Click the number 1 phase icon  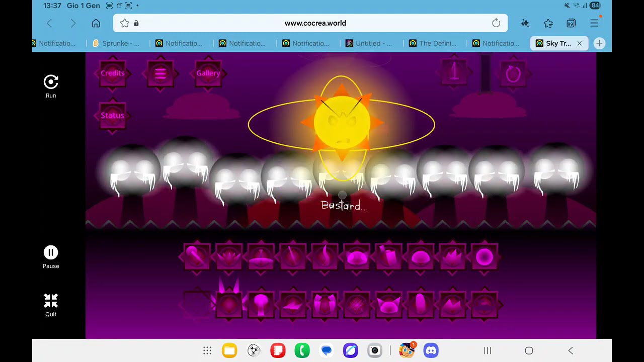coord(454,73)
